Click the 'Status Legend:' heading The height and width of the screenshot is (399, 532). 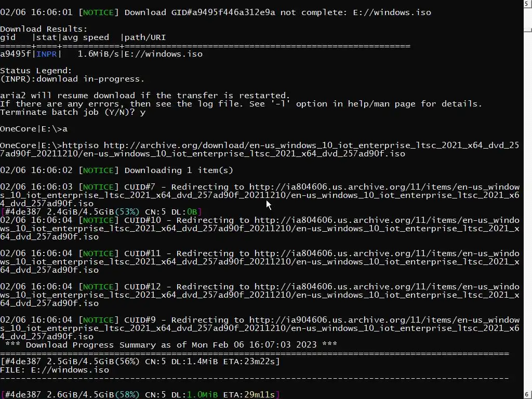[x=36, y=71]
